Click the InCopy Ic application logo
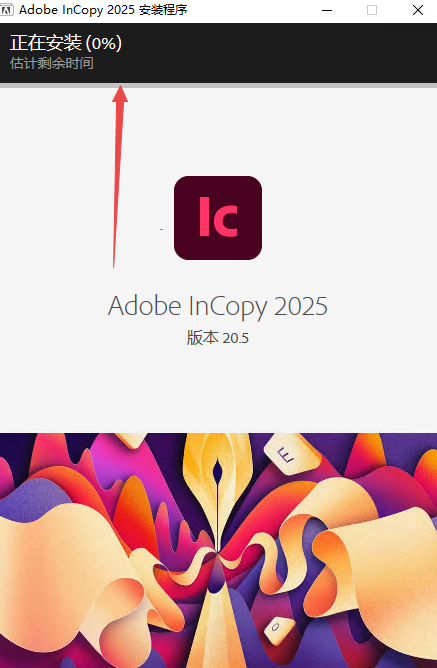Viewport: 437px width, 668px height. point(218,218)
